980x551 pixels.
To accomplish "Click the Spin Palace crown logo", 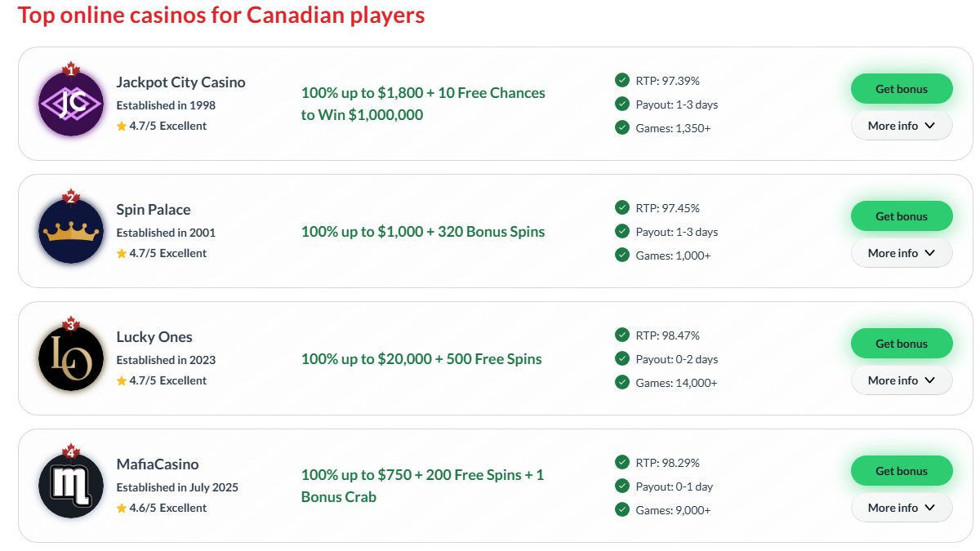I will tap(71, 231).
